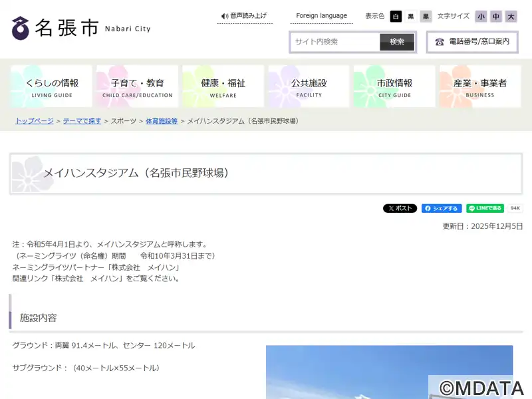Image resolution: width=532 pixels, height=399 pixels.
Task: Open 子育て・教育 Child Care menu
Action: coord(138,86)
